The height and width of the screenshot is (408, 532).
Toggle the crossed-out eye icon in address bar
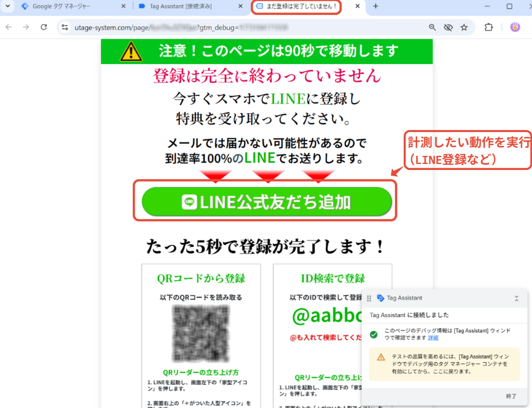point(448,28)
